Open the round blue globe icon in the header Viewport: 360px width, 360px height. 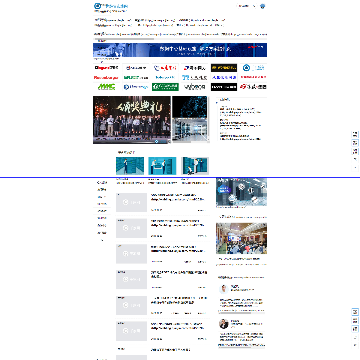tap(263, 6)
